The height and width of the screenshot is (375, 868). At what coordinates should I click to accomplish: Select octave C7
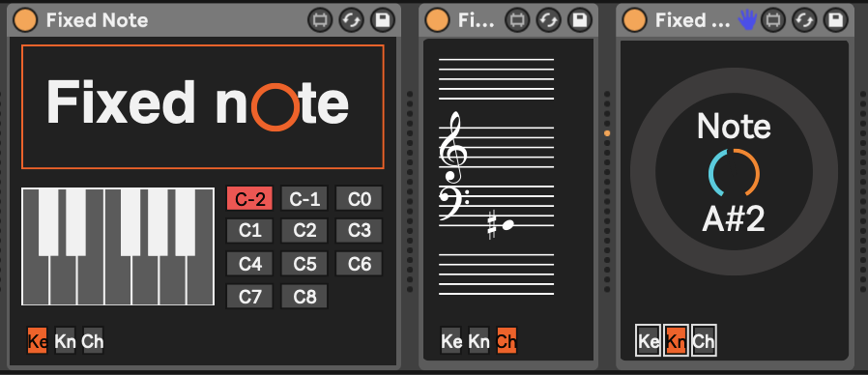pos(249,297)
